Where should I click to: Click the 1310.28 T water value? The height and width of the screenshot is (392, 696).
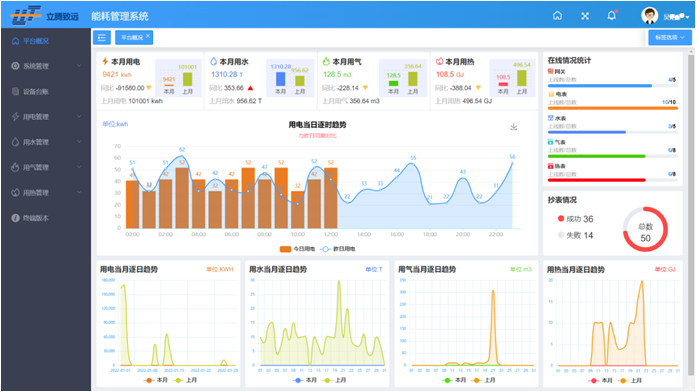tap(227, 74)
